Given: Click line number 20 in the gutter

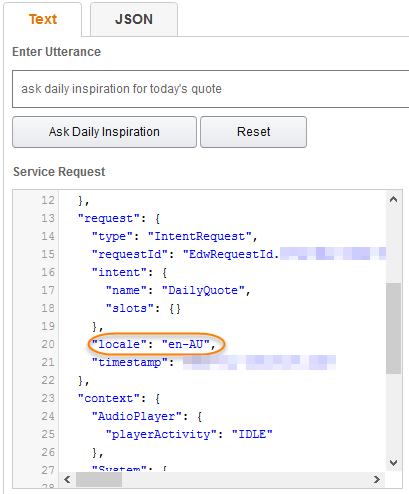Looking at the screenshot, I should click(48, 344).
